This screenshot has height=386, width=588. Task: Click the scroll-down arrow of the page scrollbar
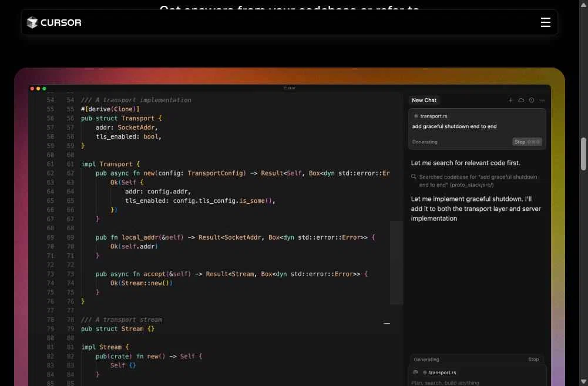[x=583, y=381]
